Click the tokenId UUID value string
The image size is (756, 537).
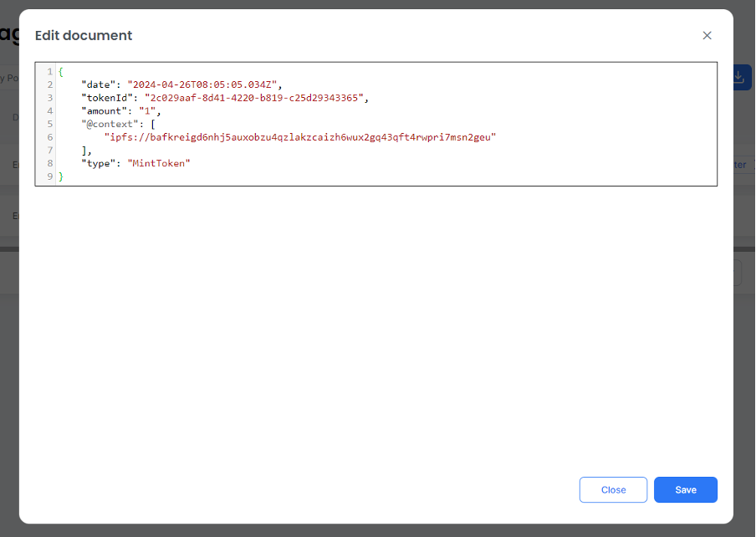click(255, 98)
